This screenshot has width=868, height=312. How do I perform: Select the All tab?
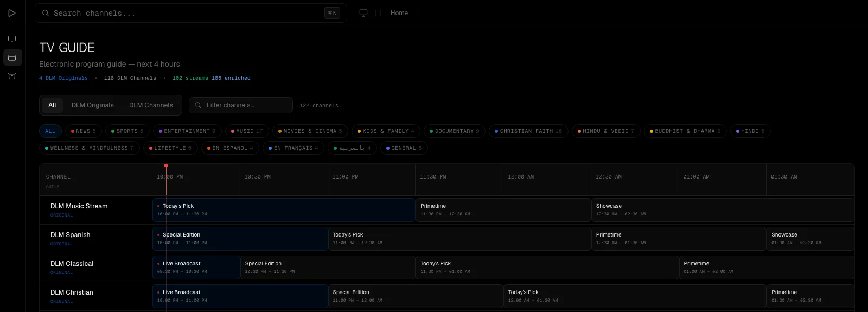[x=52, y=105]
